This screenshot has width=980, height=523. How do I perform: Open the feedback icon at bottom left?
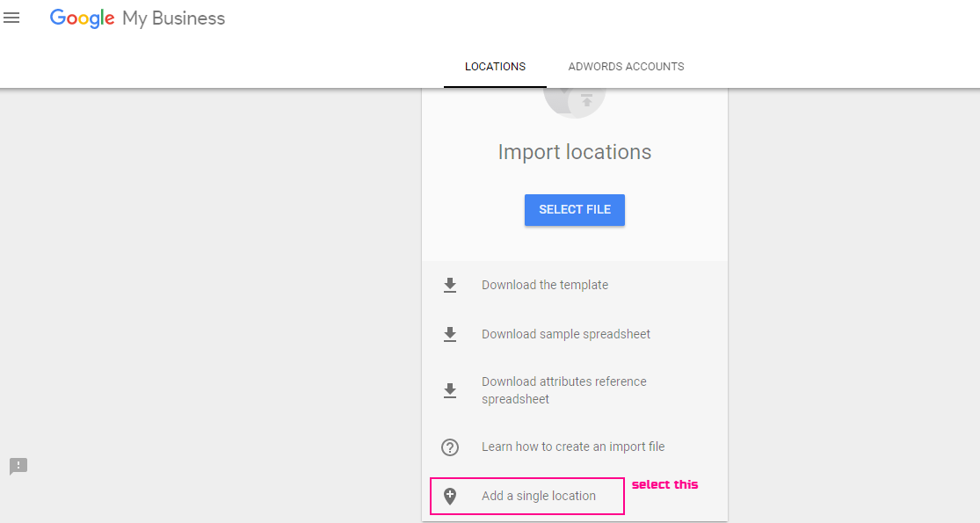18,466
